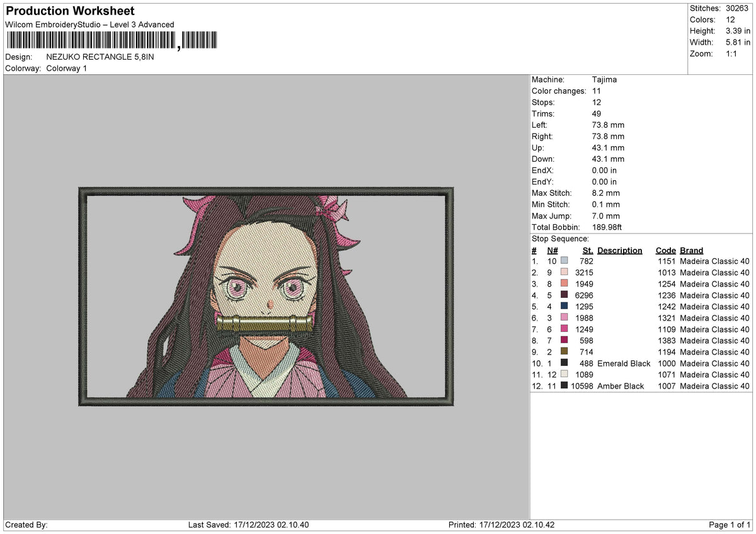
Task: Click 'Wilcom EmbroideryStudio – Level 3 Advanced' text
Action: [x=89, y=25]
